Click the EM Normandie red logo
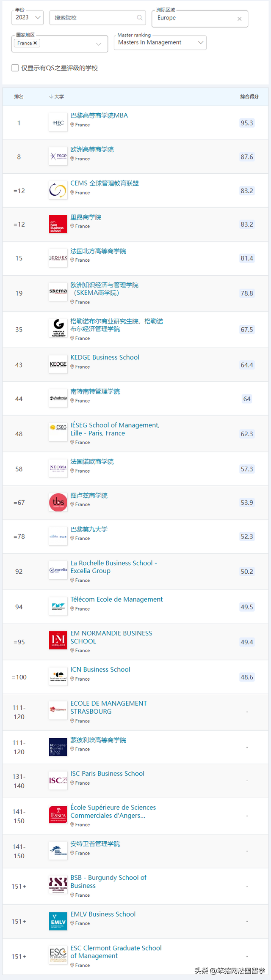This screenshot has height=980, width=271. [58, 640]
